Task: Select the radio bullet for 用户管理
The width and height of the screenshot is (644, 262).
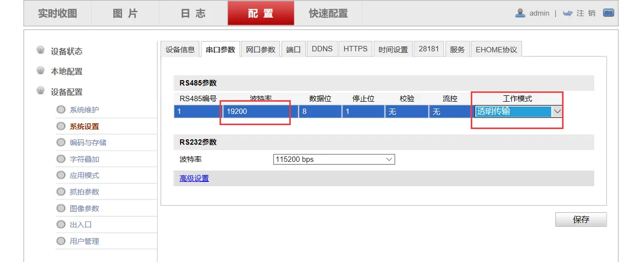Action: click(61, 241)
